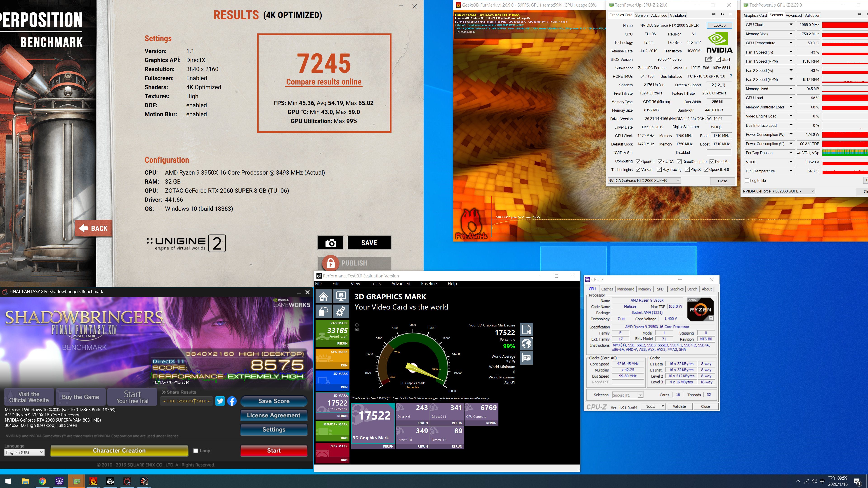The height and width of the screenshot is (488, 868).
Task: Click the BACK button in Superposition
Action: pos(93,228)
